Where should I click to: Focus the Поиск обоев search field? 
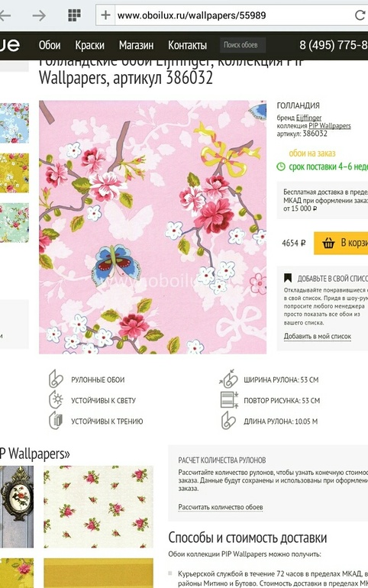coord(243,45)
